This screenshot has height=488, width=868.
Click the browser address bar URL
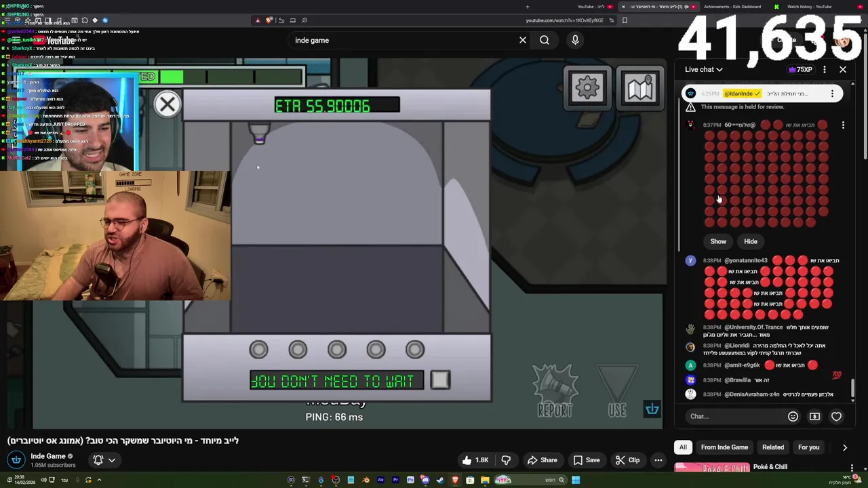point(564,20)
